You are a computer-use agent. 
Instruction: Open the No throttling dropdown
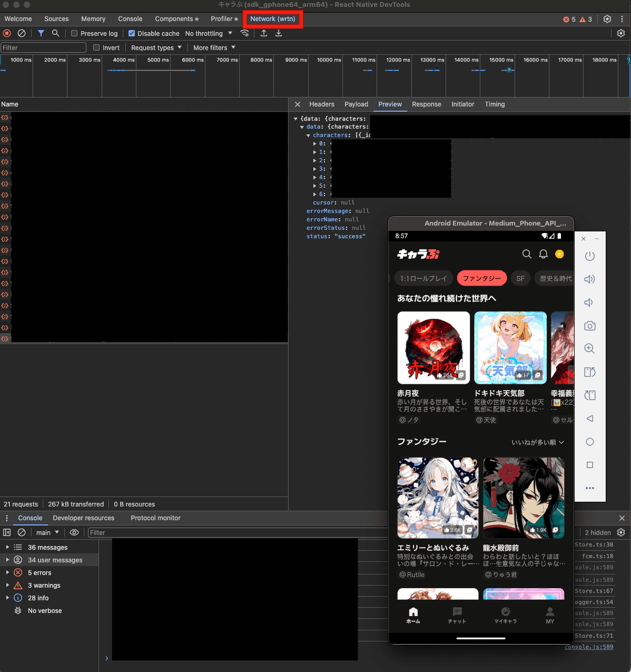(x=209, y=33)
